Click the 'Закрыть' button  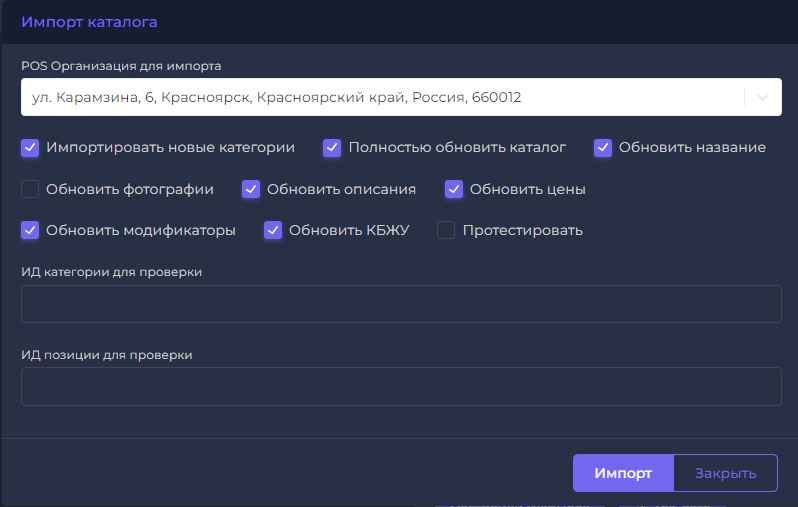(725, 474)
